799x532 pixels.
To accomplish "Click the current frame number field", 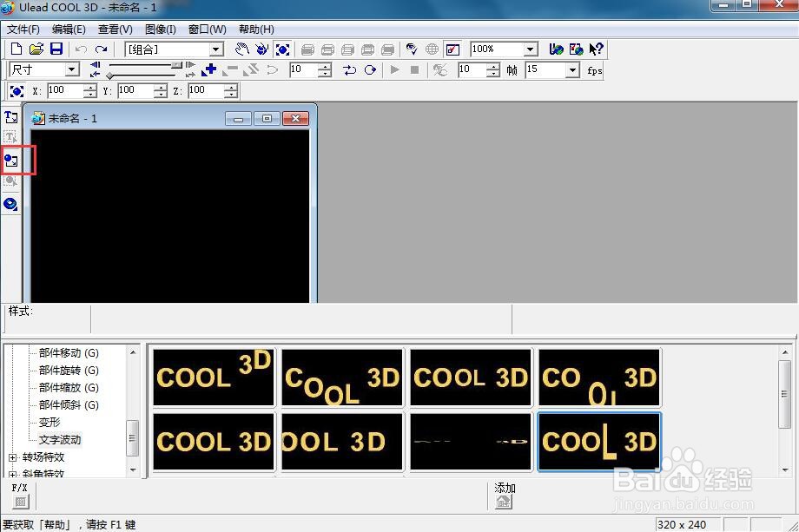I will [x=303, y=69].
